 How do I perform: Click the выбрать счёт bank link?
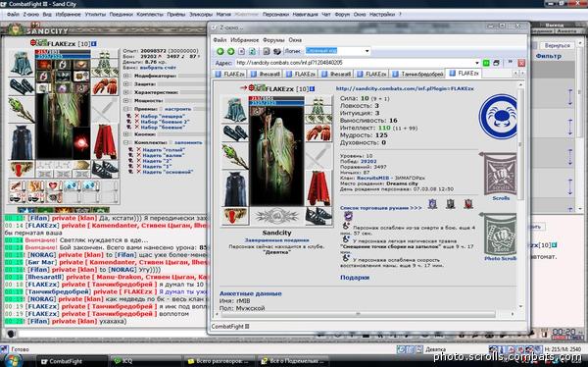(x=158, y=68)
